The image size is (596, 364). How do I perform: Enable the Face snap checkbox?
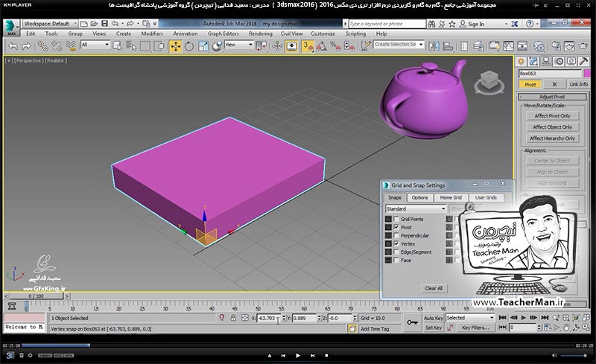click(396, 261)
